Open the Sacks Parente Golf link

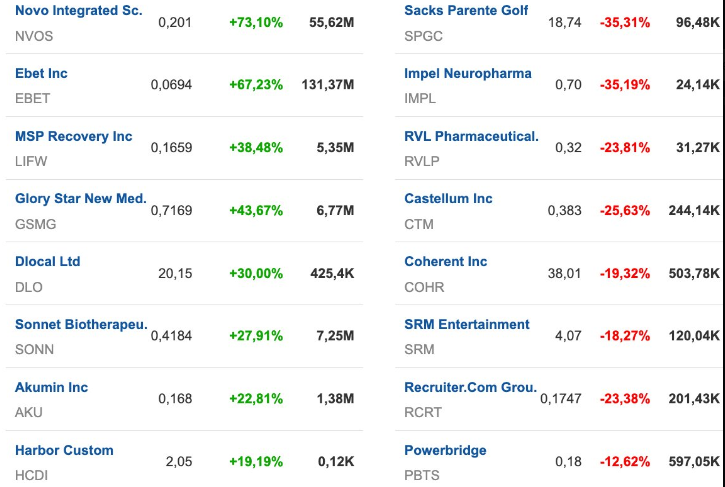[x=466, y=11]
